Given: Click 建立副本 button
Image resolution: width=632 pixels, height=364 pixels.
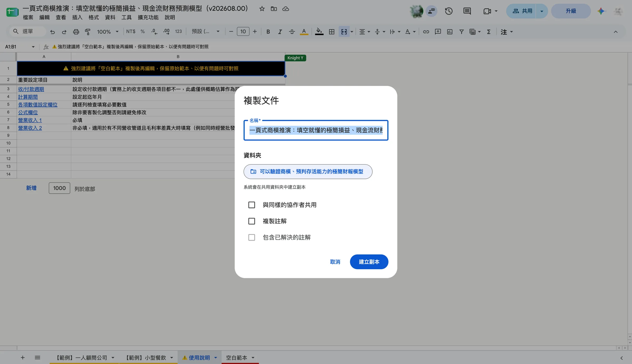Looking at the screenshot, I should click(369, 262).
